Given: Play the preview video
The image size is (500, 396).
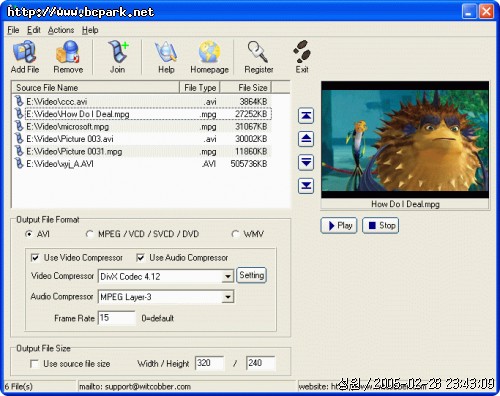Looking at the screenshot, I should pyautogui.click(x=339, y=226).
